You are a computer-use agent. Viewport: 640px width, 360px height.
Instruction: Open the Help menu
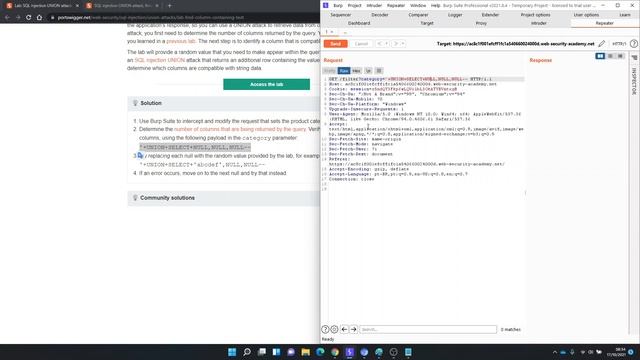pos(436,6)
